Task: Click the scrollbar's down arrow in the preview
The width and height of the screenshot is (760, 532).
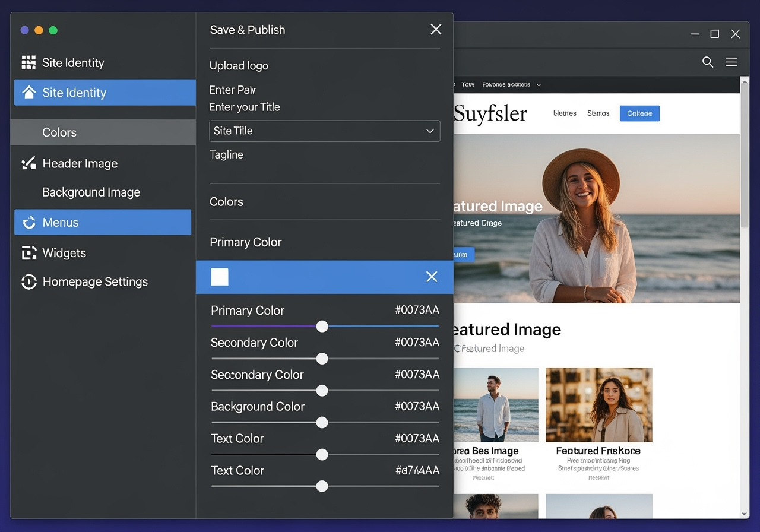Action: [745, 514]
